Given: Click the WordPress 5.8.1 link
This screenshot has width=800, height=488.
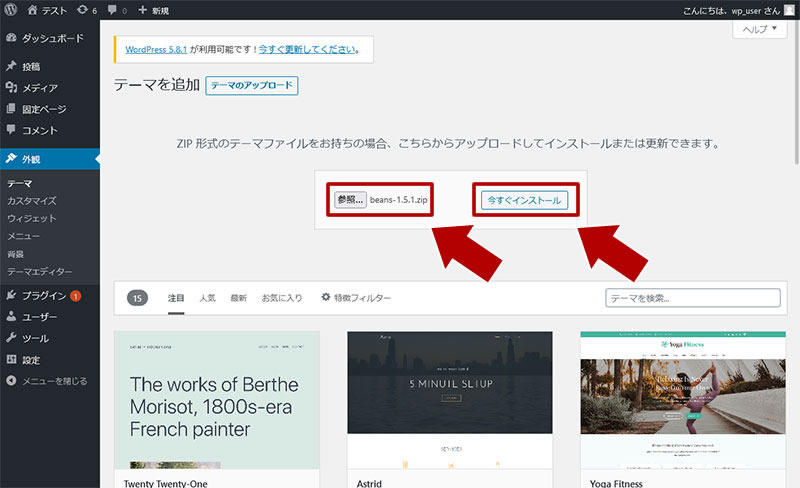Looking at the screenshot, I should pos(156,50).
